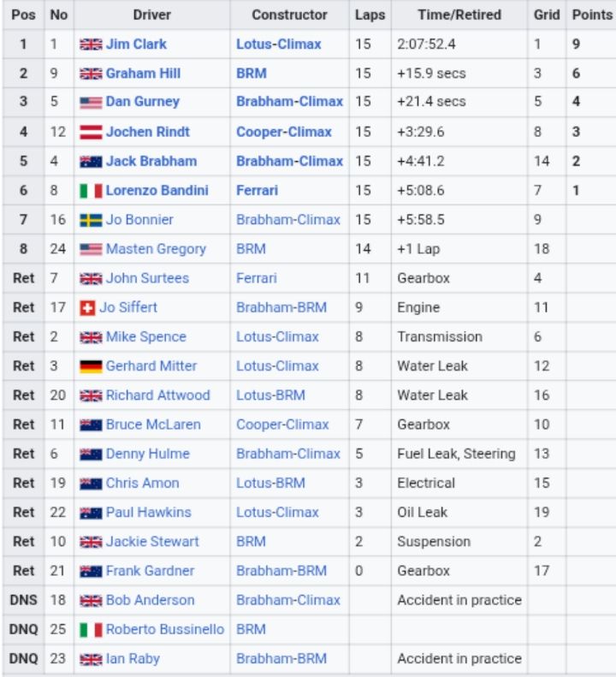Open Brabham-Climax link in Denny Hulme row

pos(288,454)
